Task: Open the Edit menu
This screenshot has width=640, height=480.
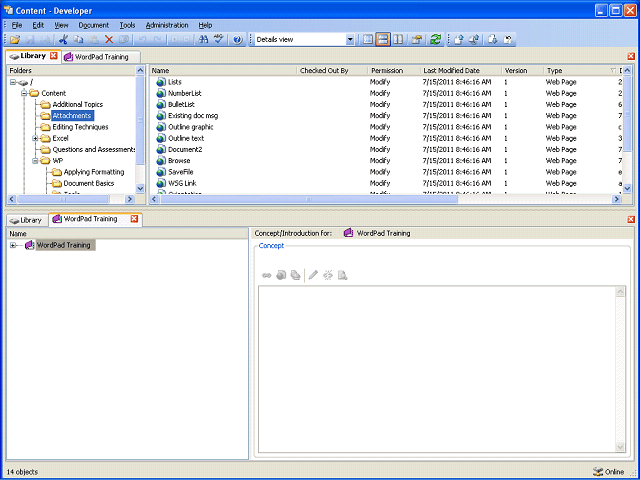Action: pos(38,25)
